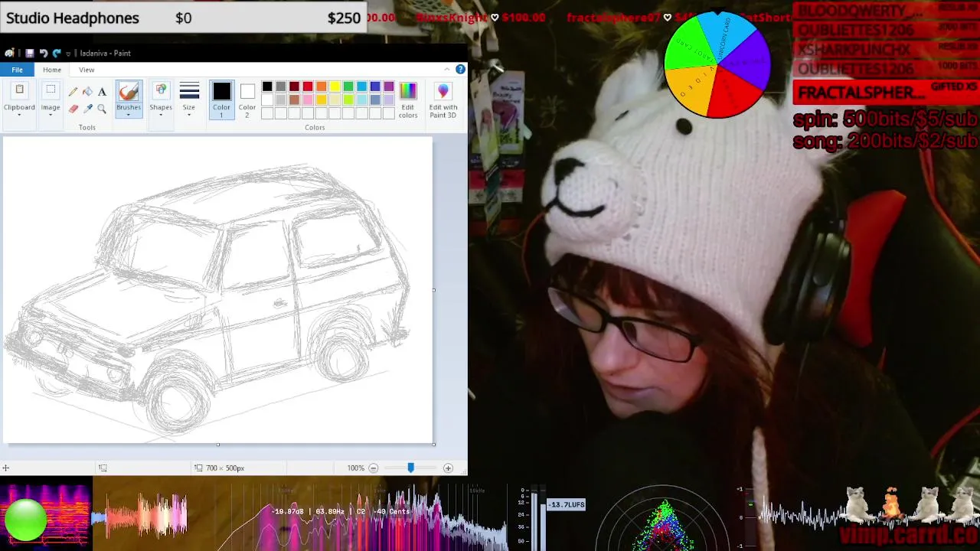980x551 pixels.
Task: Click the Clipboard paste icon
Action: (19, 91)
